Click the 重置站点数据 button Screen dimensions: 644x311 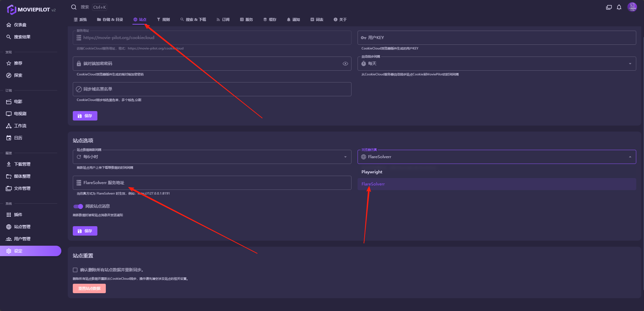point(89,288)
